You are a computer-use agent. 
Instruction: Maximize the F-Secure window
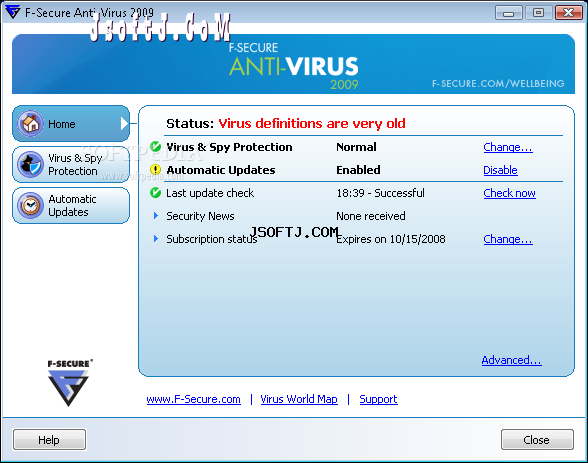coord(538,13)
